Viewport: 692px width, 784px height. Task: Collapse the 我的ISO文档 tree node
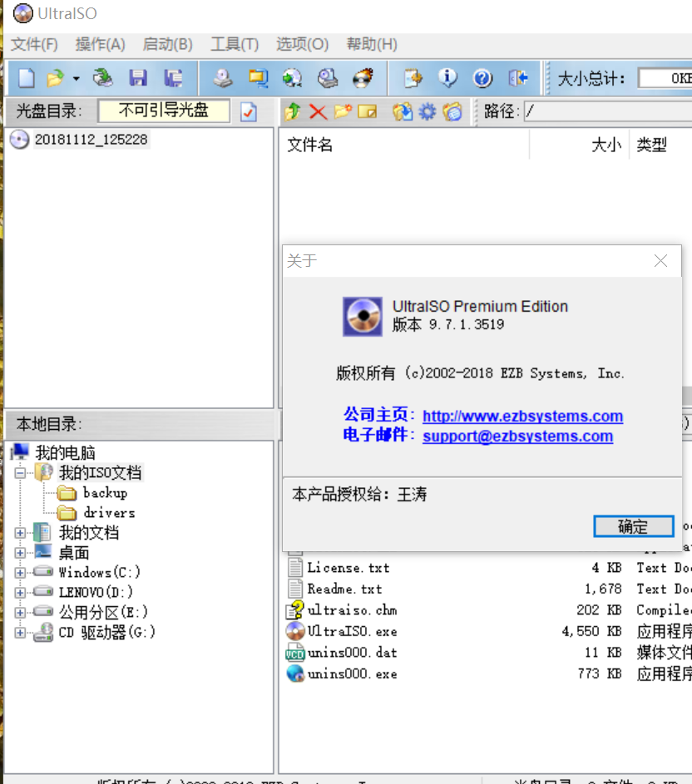(20, 472)
